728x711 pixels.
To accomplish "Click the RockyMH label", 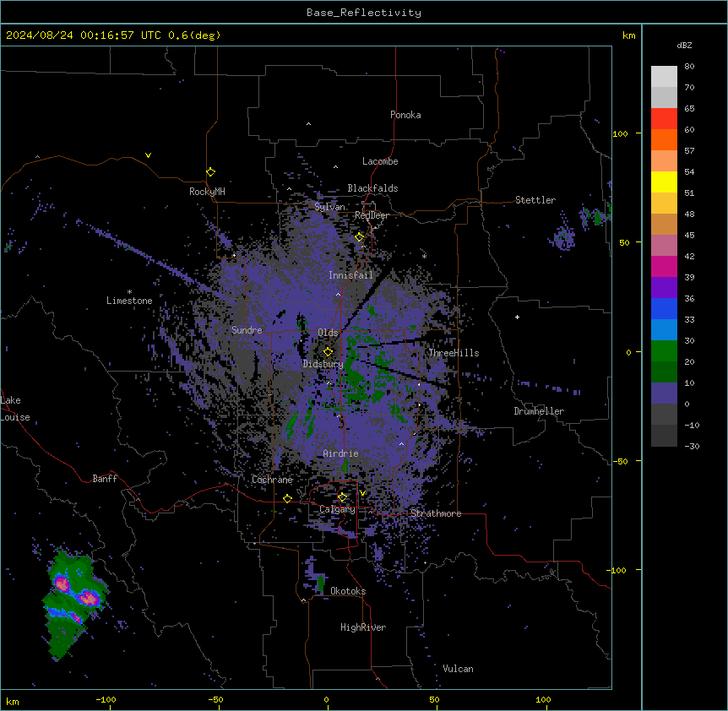I will click(207, 192).
